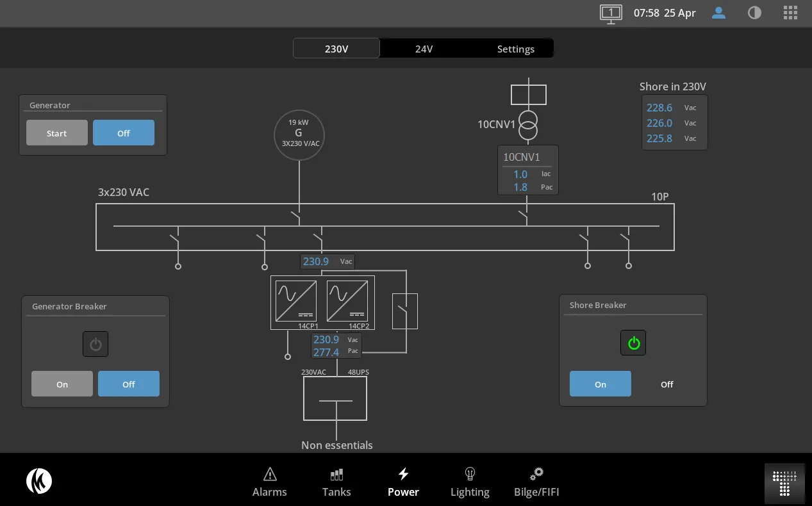Toggle the green Shore Breaker power indicator
Viewport: 812px width, 506px height.
[633, 343]
